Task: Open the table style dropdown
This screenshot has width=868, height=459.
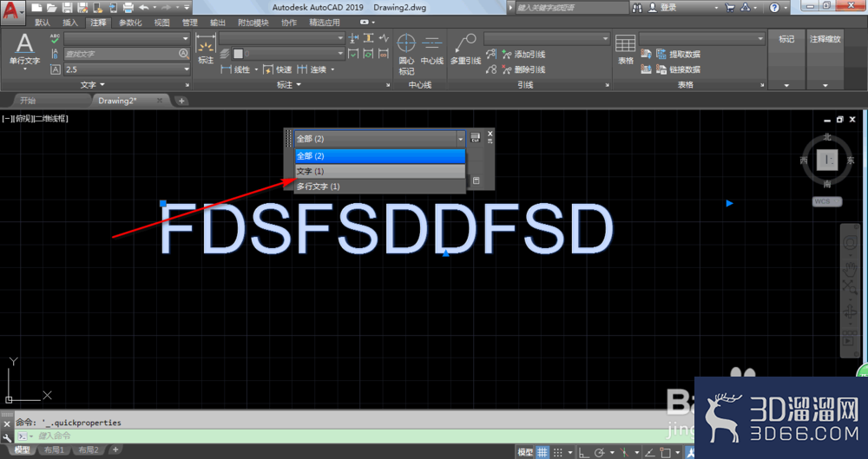Action: pos(701,38)
